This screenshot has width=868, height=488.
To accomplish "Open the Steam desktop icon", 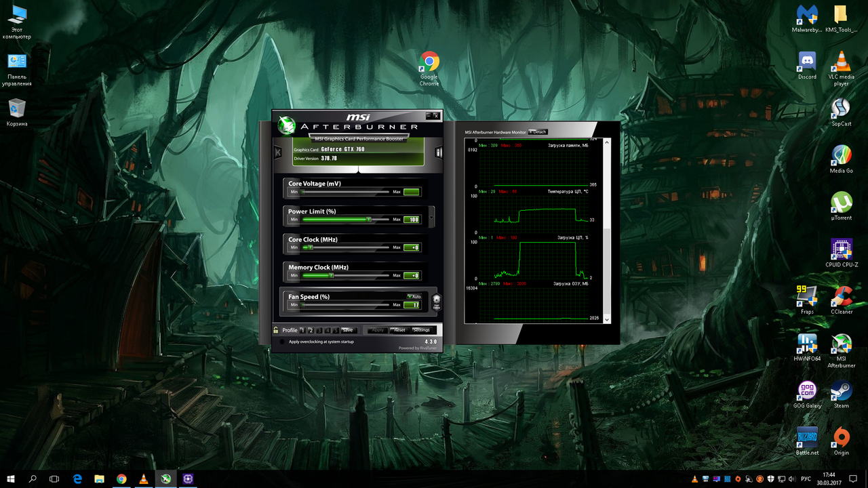I will pyautogui.click(x=841, y=394).
